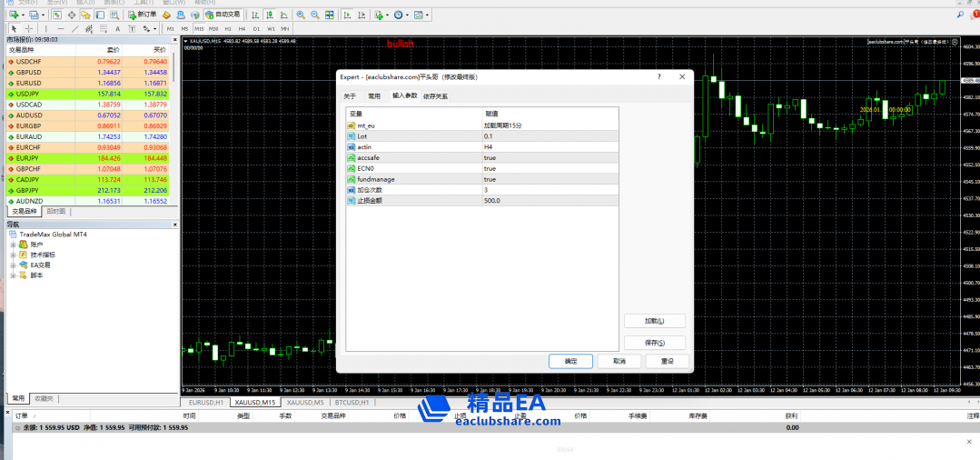This screenshot has height=460, width=980.
Task: Open the 常用 tab in Expert dialog
Action: pos(373,95)
